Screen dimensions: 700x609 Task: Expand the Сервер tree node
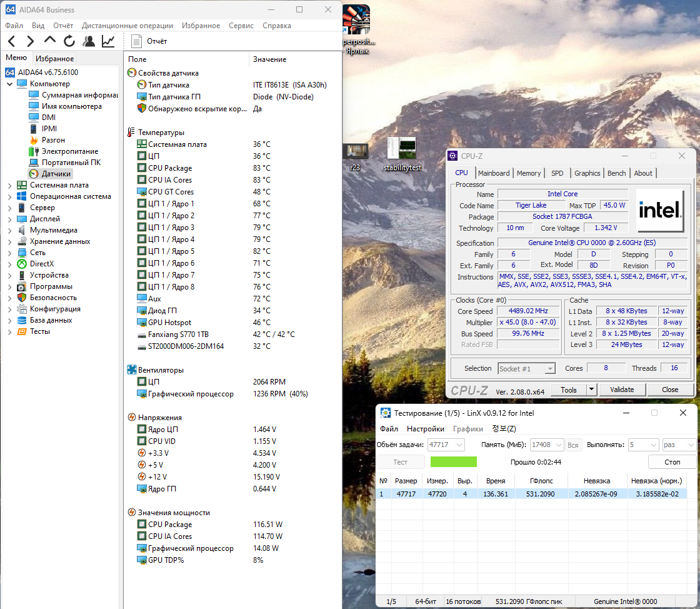pyautogui.click(x=9, y=208)
